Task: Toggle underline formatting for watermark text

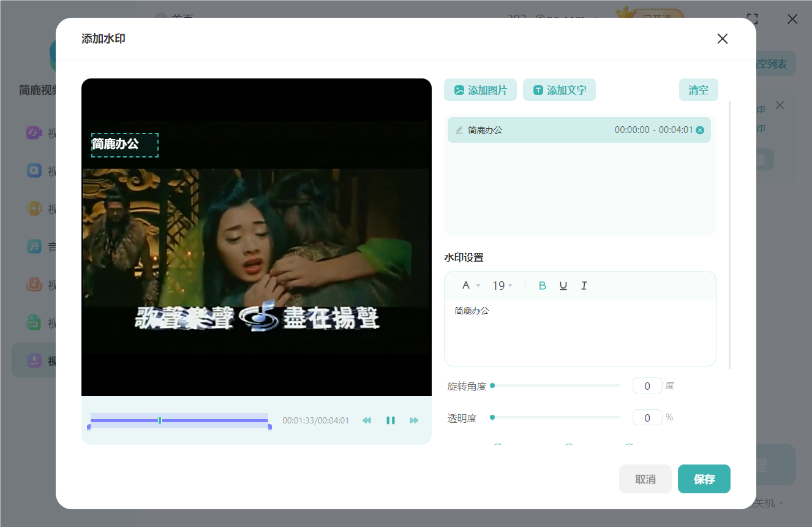Action: point(563,286)
